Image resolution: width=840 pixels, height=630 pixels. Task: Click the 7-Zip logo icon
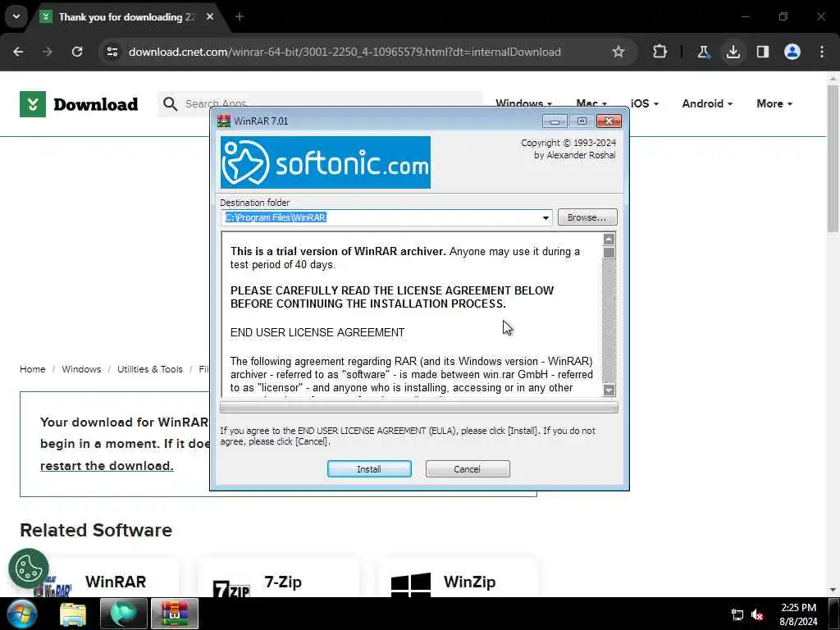coord(231,588)
